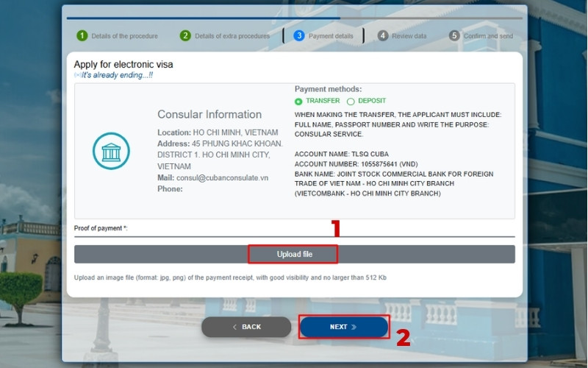Go back with the BACK button
This screenshot has height=368, width=588.
tap(246, 327)
